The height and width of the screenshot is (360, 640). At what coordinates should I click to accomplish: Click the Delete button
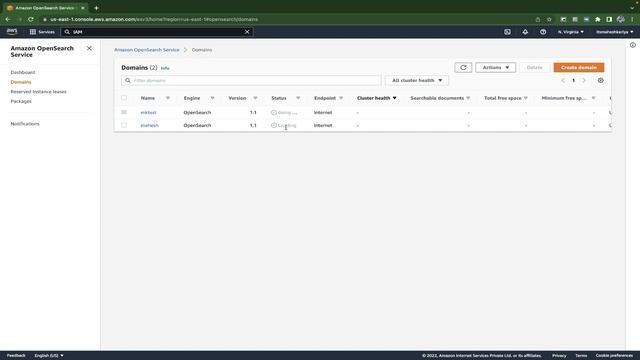(x=534, y=67)
